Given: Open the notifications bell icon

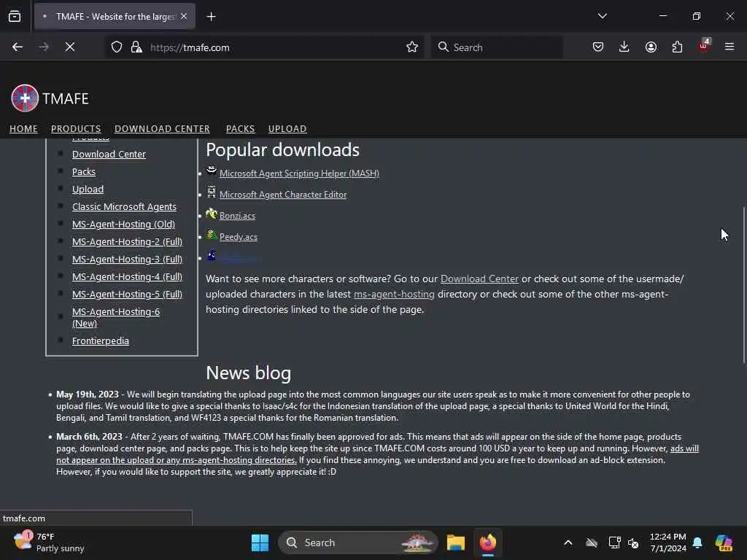Looking at the screenshot, I should point(697,542).
